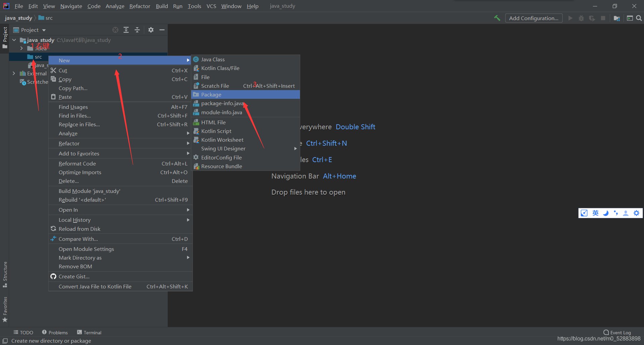Open Project Structure icon in toolbar
This screenshot has height=345, width=644.
point(617,18)
